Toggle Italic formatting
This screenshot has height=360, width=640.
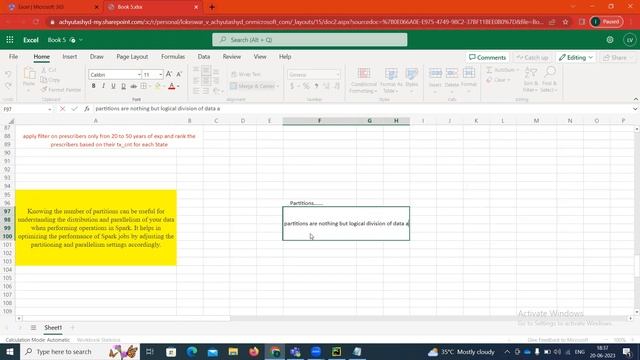click(x=103, y=86)
